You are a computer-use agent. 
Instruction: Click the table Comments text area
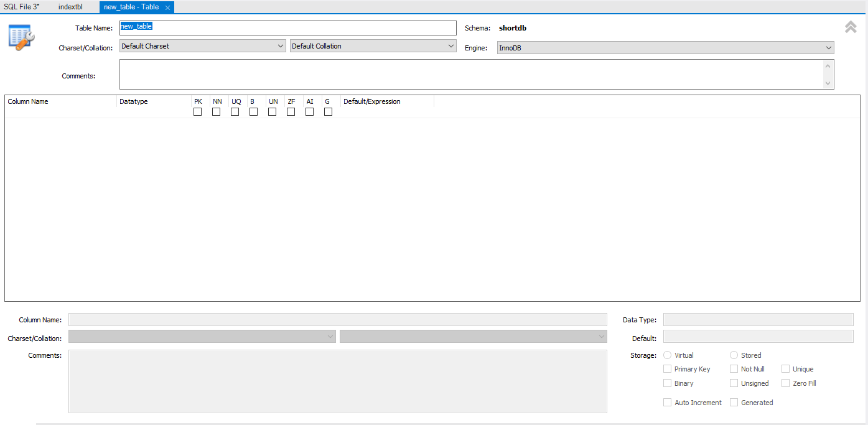coord(471,75)
